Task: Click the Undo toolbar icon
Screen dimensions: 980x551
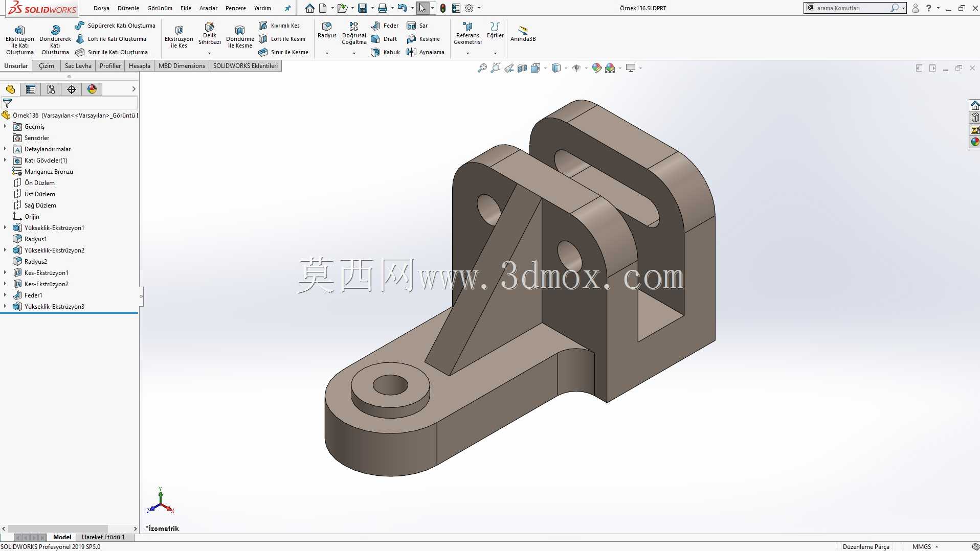Action: 403,8
